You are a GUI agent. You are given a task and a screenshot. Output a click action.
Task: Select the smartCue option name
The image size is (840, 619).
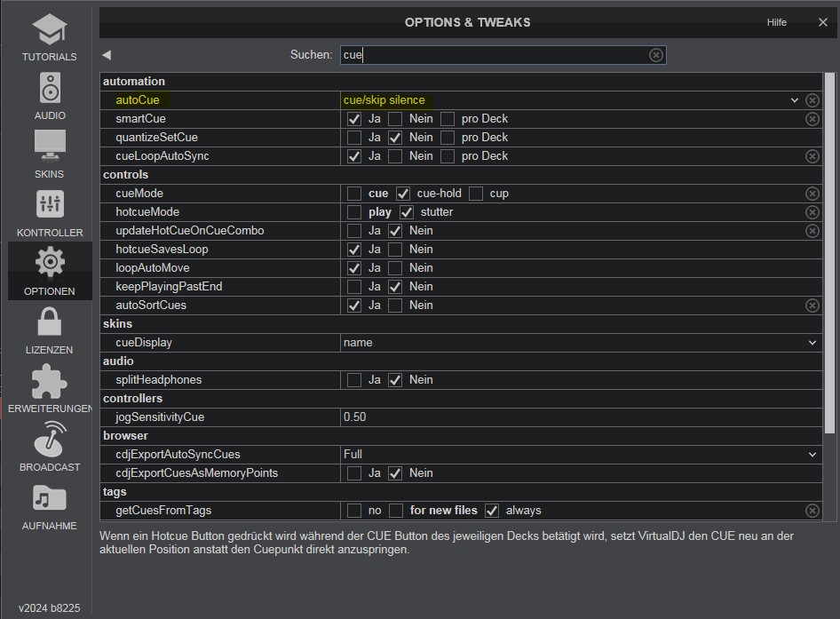click(140, 119)
